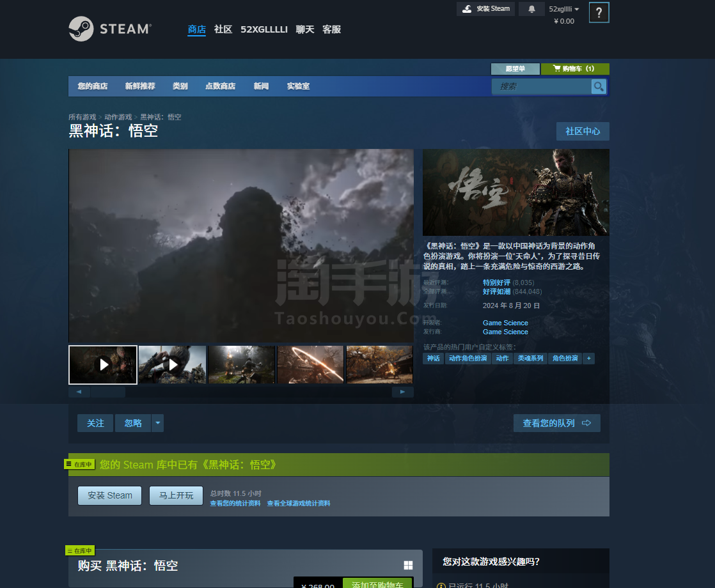
Task: Open 新鲜推荐 menu
Action: point(140,86)
